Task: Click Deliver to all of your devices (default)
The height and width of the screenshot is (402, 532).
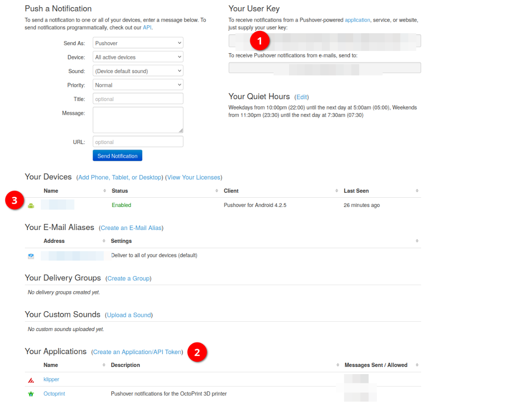Action: pos(154,255)
